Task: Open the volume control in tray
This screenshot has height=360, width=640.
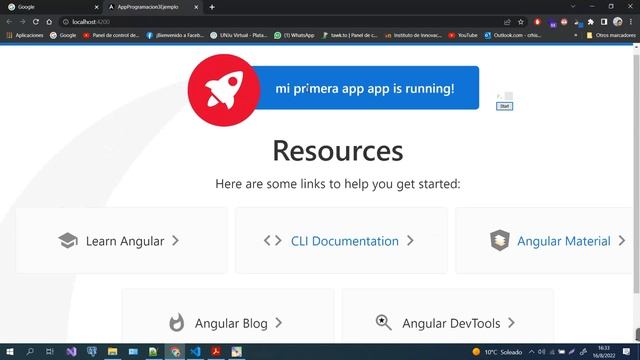Action: point(542,351)
